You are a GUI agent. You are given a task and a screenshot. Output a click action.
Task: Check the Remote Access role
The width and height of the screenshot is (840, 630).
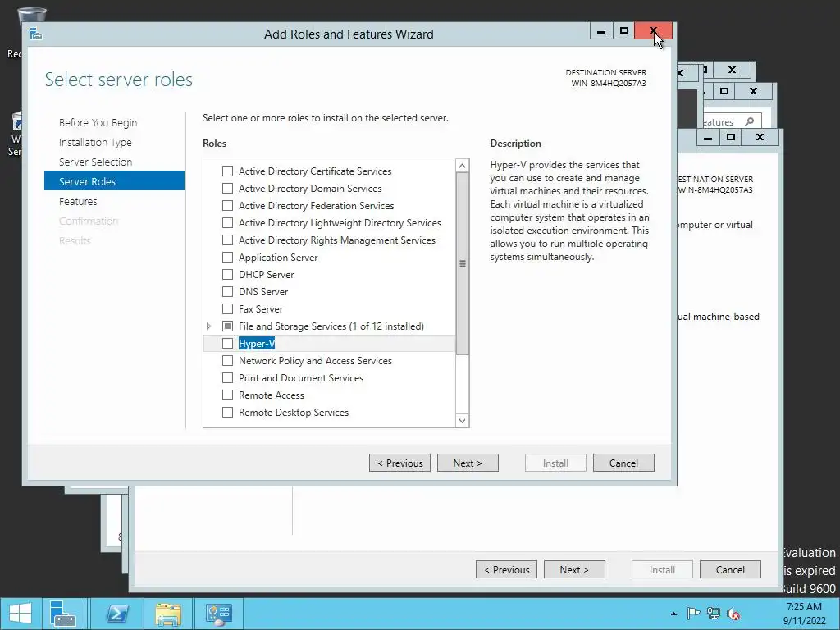pos(228,395)
